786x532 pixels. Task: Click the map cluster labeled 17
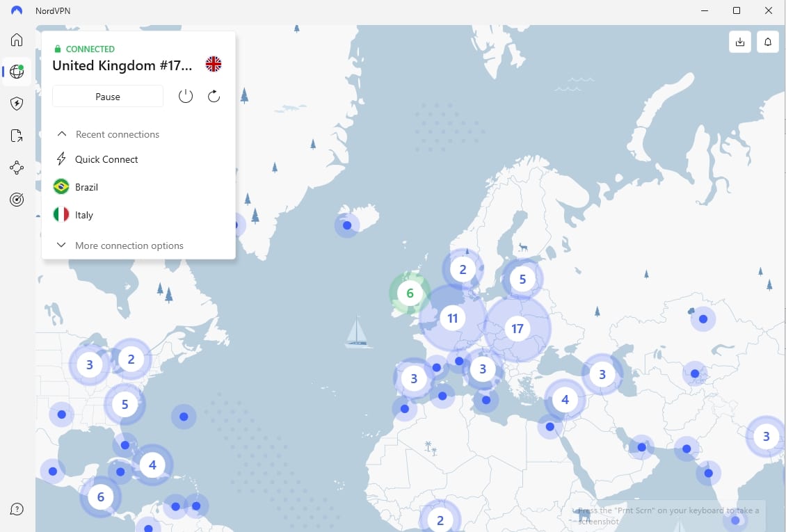[x=518, y=329]
